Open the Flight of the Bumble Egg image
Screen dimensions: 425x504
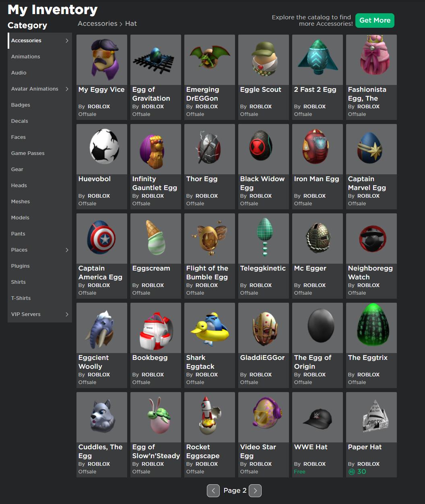[210, 238]
